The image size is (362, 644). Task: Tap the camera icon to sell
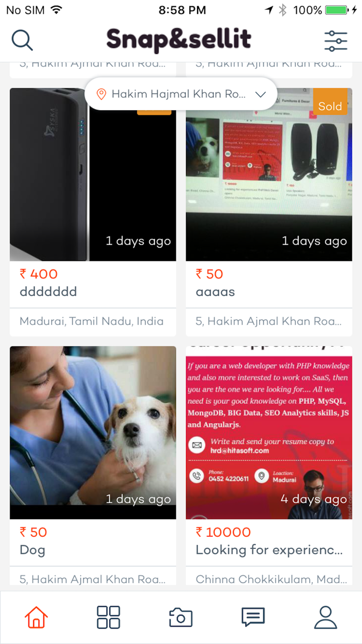pos(181,617)
